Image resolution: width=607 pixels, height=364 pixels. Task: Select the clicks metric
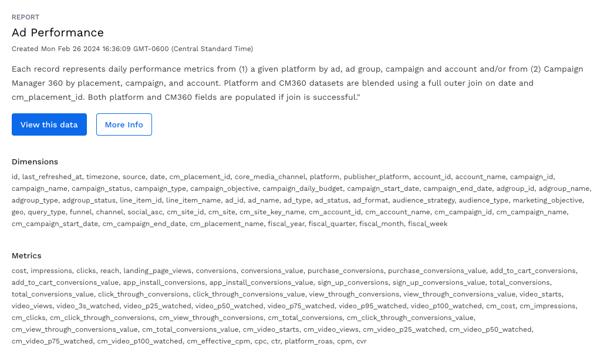(86, 271)
